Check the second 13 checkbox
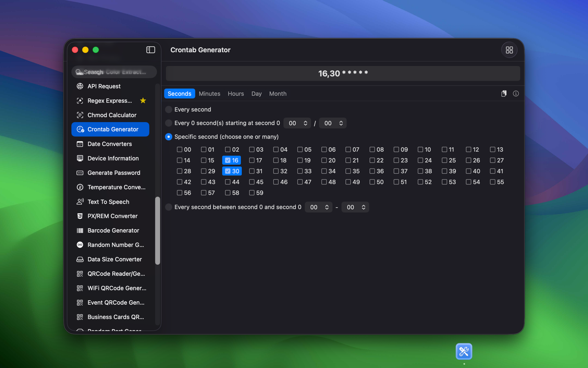This screenshot has height=368, width=588. tap(493, 150)
